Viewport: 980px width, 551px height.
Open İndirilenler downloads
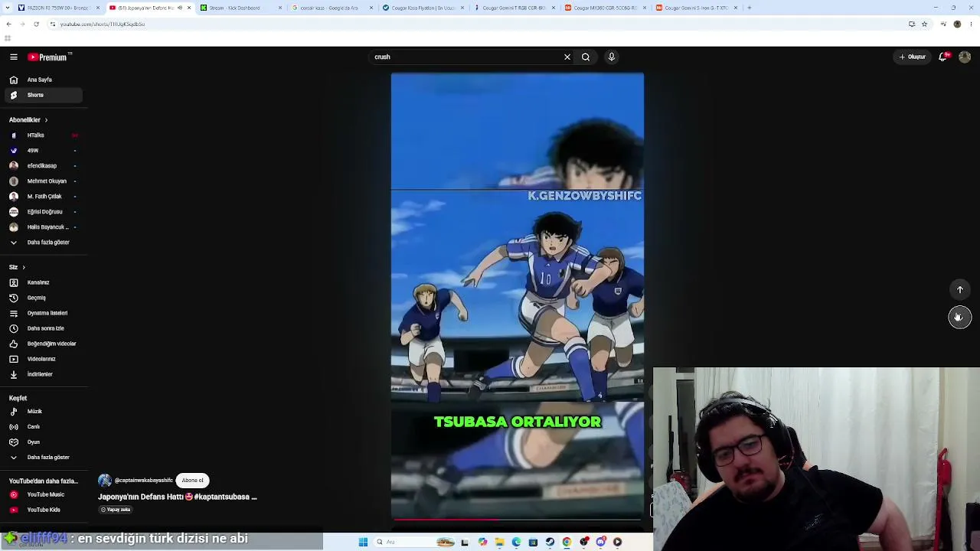coord(44,374)
